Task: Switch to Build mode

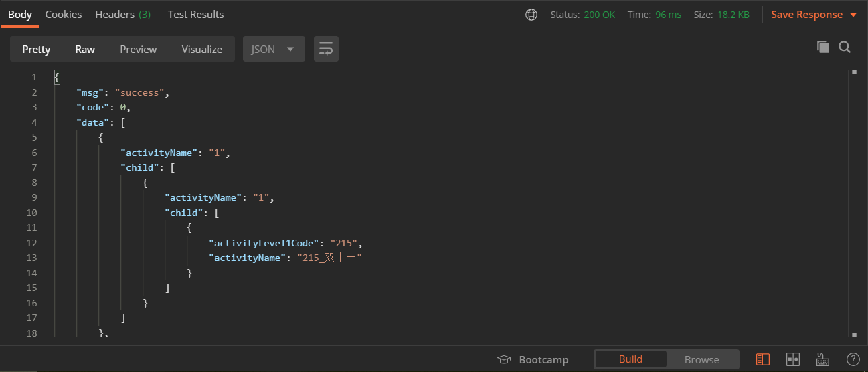Action: [x=630, y=359]
